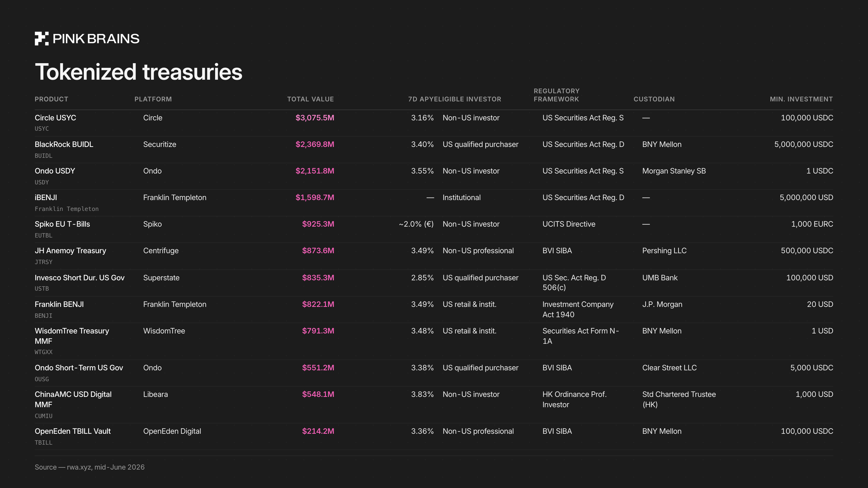This screenshot has width=868, height=488.
Task: Click the WTGXX ticker label
Action: [x=43, y=352]
